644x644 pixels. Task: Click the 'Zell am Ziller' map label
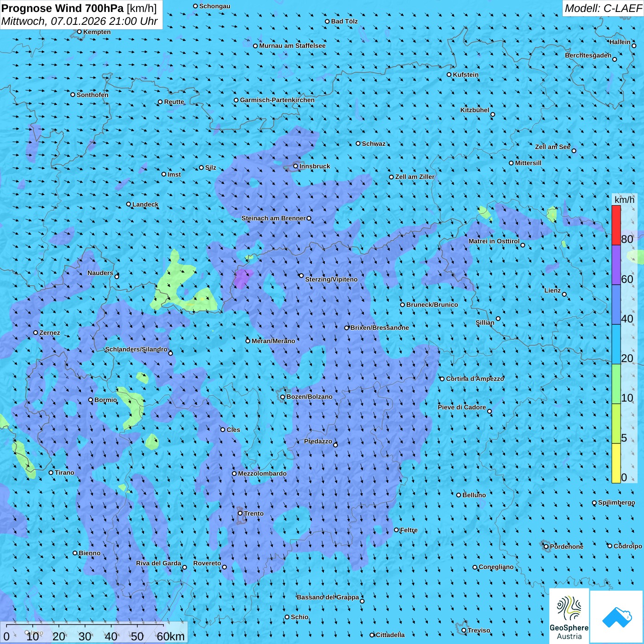[415, 177]
